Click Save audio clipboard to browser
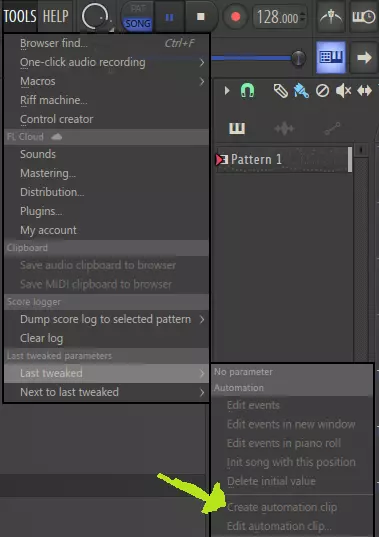Image resolution: width=379 pixels, height=537 pixels. click(x=106, y=265)
